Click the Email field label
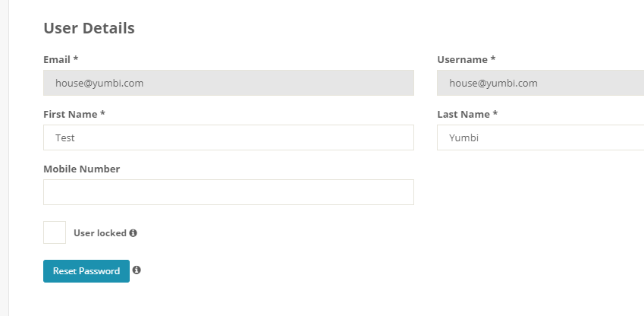The width and height of the screenshot is (644, 316). click(57, 59)
